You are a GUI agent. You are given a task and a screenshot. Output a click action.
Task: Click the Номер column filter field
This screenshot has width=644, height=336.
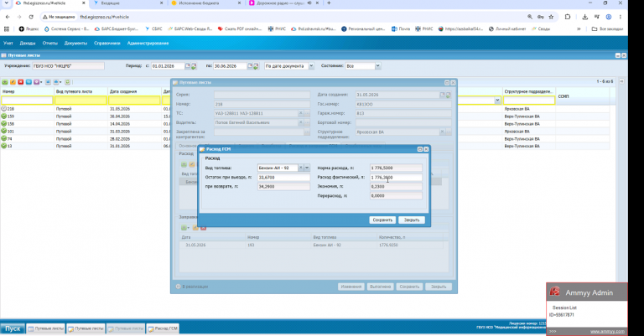click(27, 101)
